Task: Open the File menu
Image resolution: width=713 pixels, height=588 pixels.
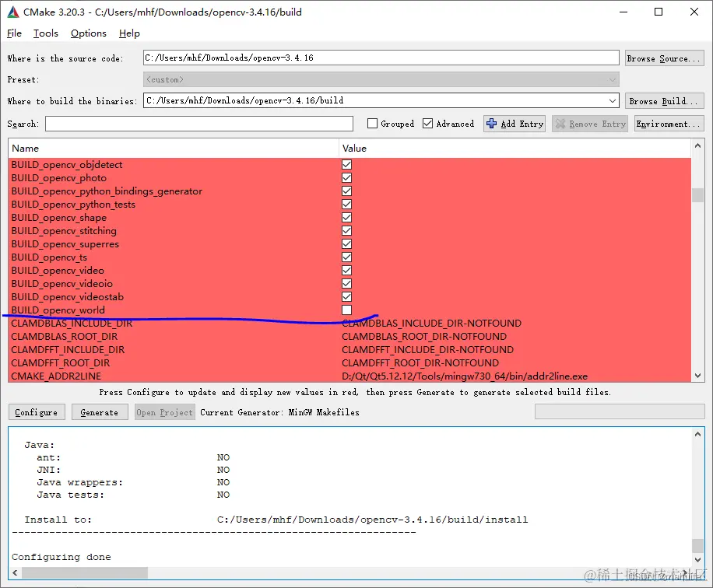Action: [14, 33]
